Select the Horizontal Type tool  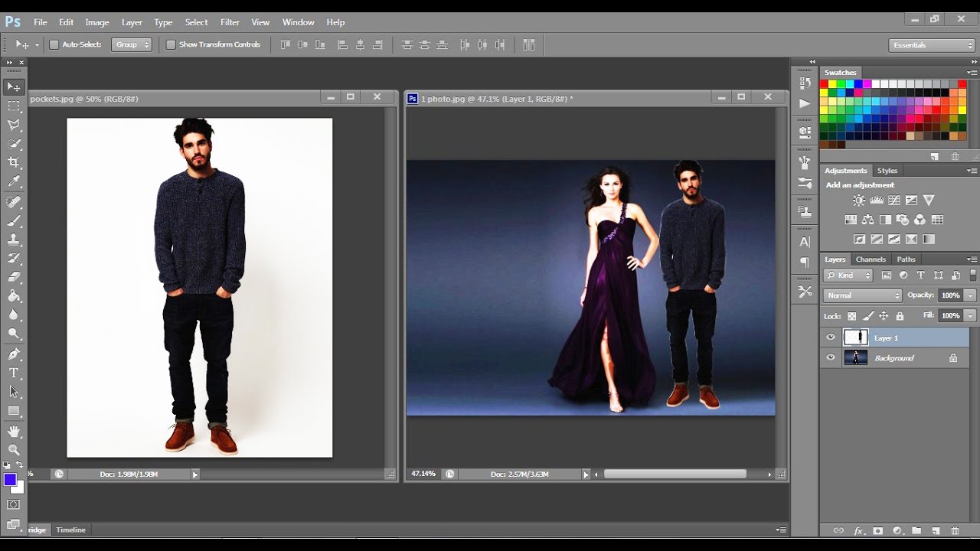[x=14, y=373]
